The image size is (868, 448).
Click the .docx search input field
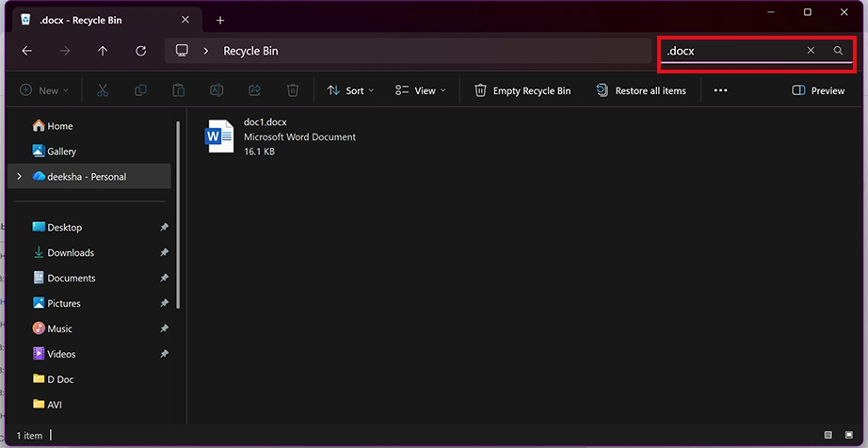[731, 51]
